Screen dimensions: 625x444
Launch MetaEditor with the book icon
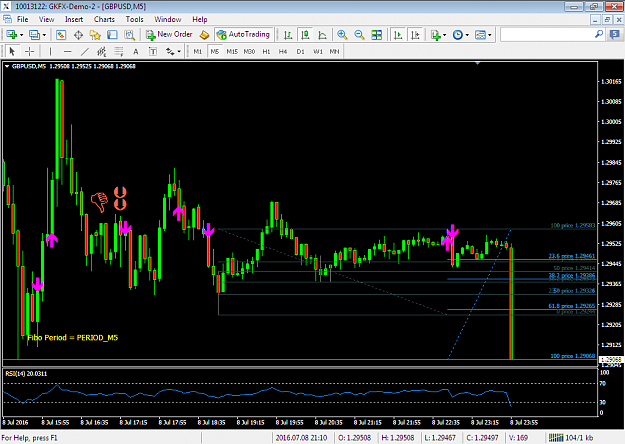[204, 35]
